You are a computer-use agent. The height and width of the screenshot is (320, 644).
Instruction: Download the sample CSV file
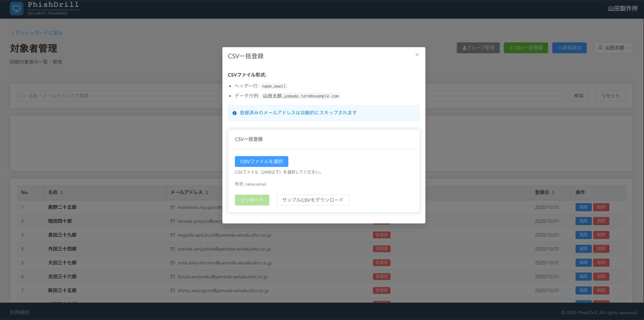coord(313,200)
